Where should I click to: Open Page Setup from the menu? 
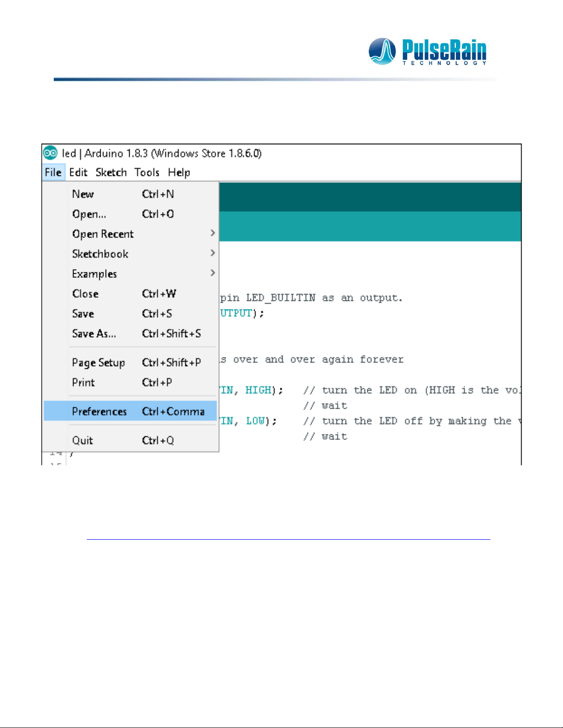98,363
